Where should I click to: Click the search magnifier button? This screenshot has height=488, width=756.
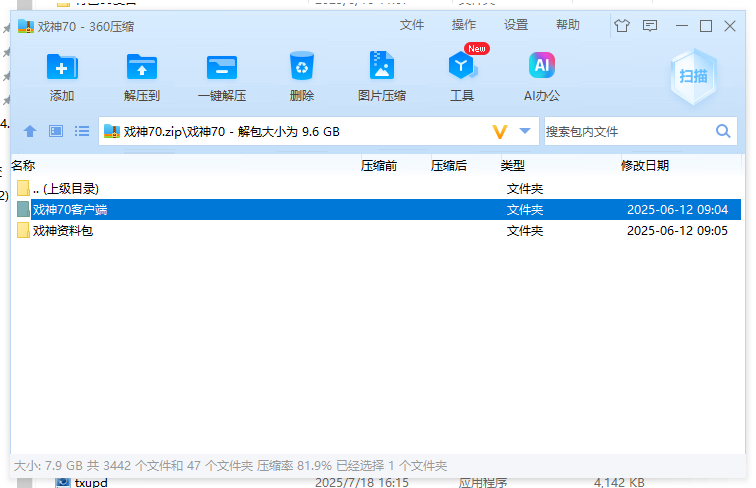coord(723,131)
